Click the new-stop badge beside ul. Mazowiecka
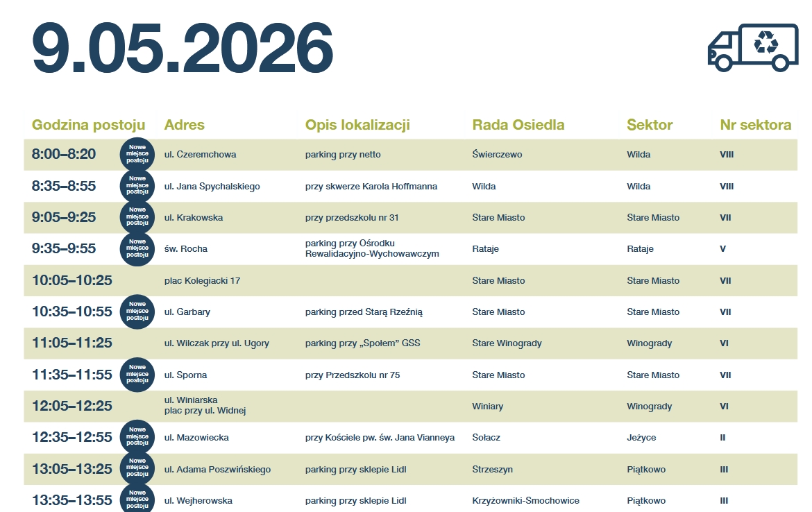This screenshot has height=512, width=812. tap(137, 438)
